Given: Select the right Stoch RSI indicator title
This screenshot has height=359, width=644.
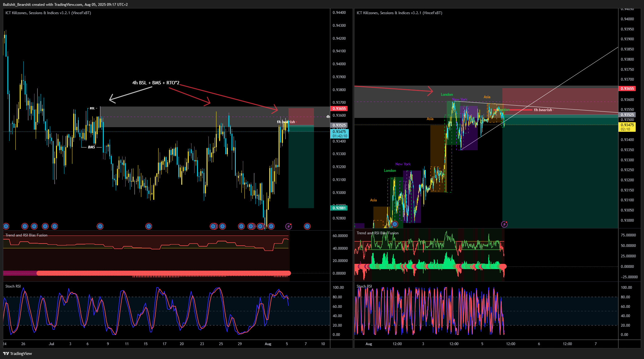Looking at the screenshot, I should (x=364, y=286).
